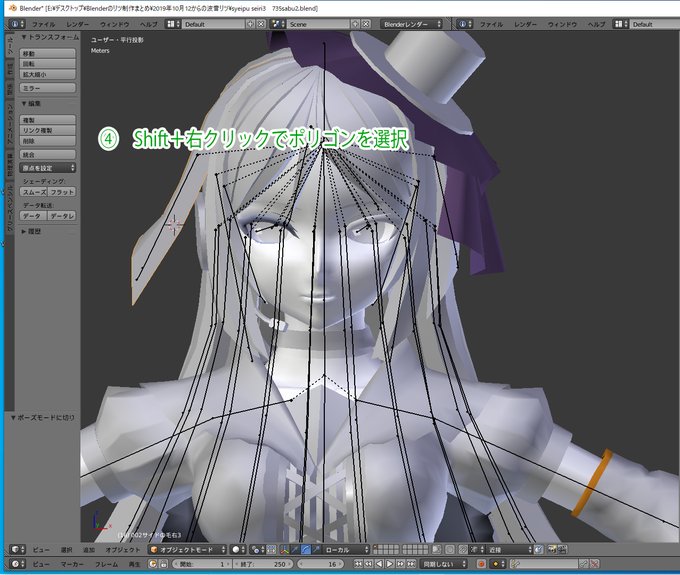This screenshot has height=575, width=680.
Task: Open the screen layout browse icon
Action: click(173, 24)
